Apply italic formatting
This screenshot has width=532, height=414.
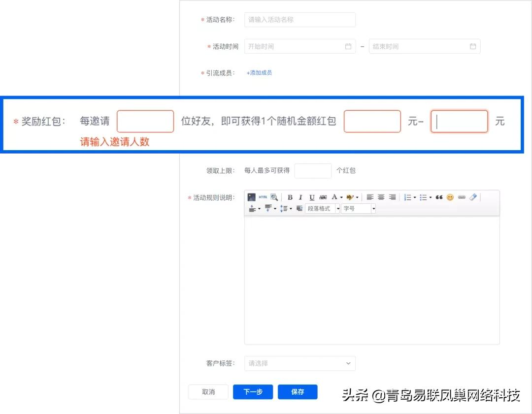pyautogui.click(x=300, y=197)
